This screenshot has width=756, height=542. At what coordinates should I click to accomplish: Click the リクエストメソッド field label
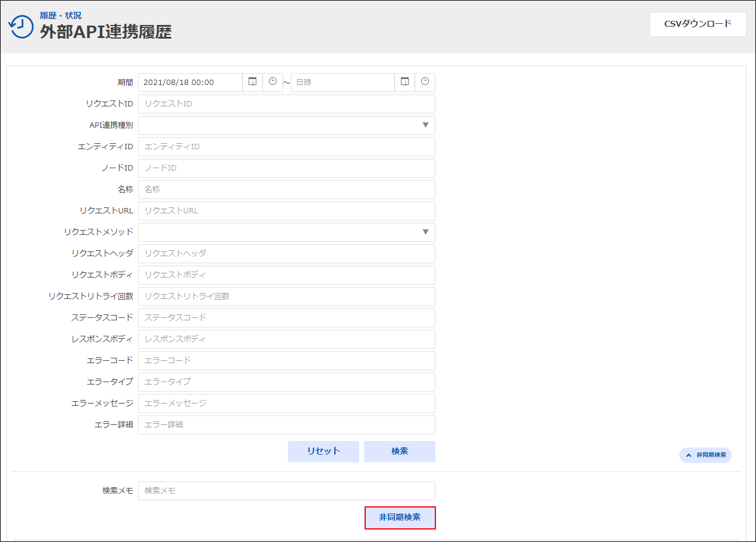(98, 232)
